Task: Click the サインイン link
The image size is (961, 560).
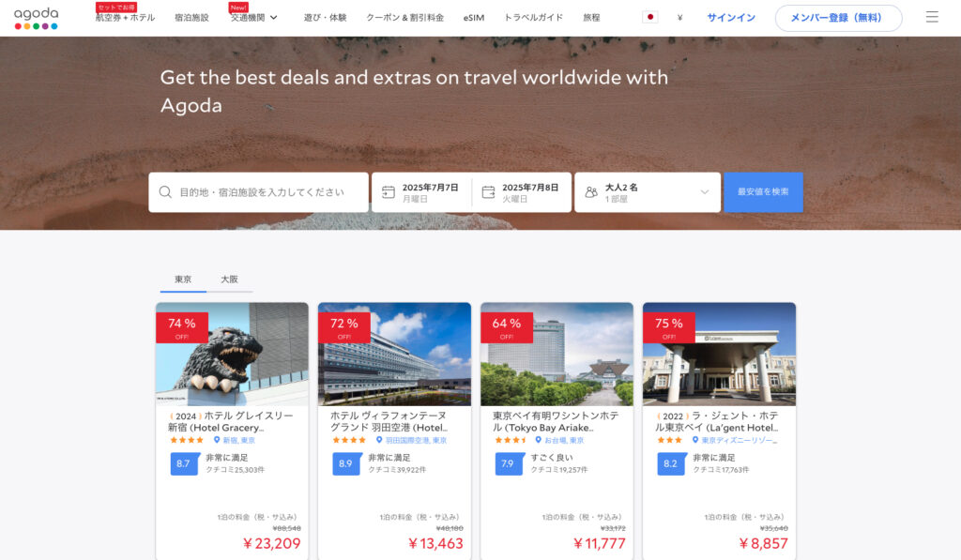Action: pyautogui.click(x=730, y=18)
